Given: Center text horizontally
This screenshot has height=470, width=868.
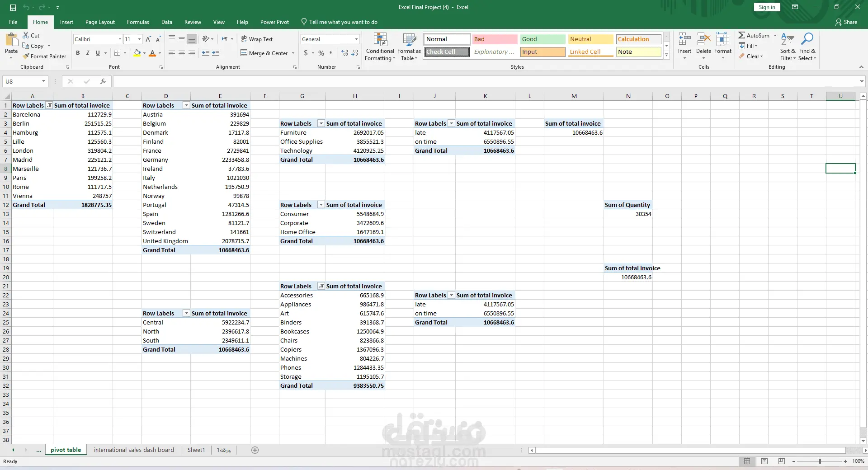Looking at the screenshot, I should pos(182,53).
